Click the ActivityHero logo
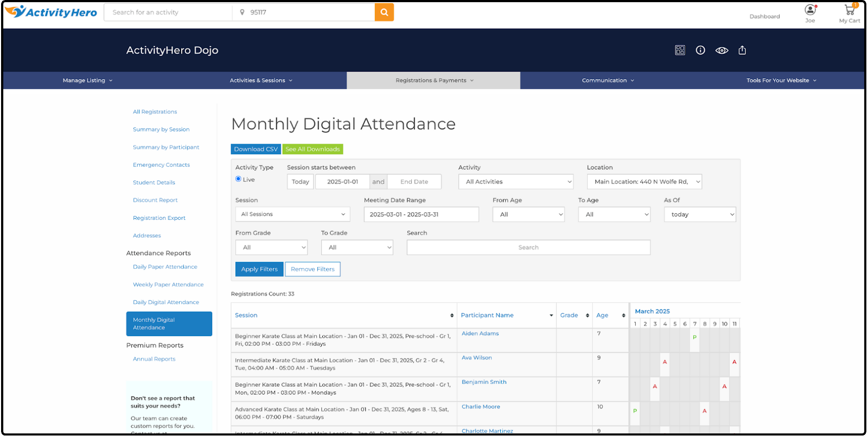This screenshot has width=868, height=436. [51, 12]
